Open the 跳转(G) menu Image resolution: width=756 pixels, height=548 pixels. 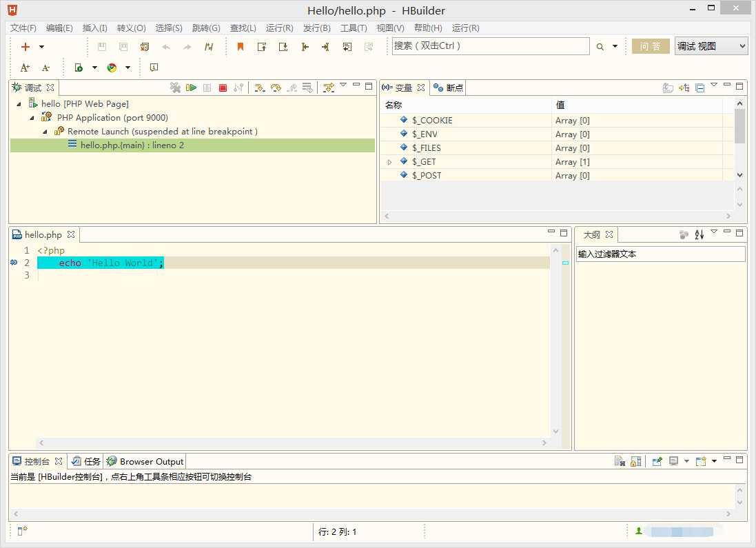coord(206,28)
